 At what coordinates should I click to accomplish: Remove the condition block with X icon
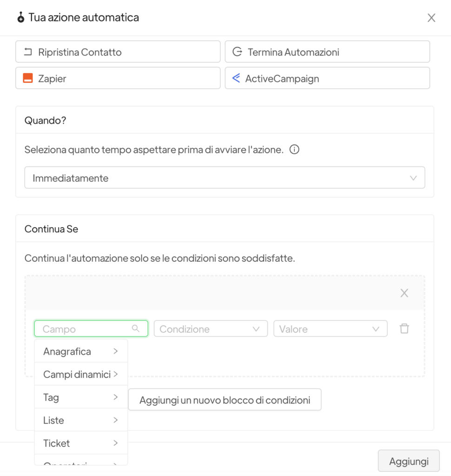(405, 293)
